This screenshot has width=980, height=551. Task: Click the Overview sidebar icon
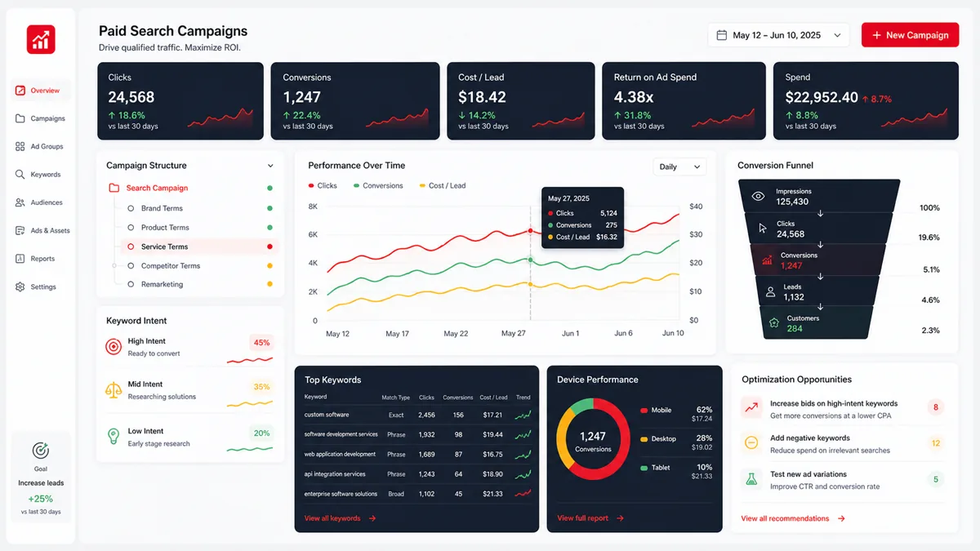point(20,91)
